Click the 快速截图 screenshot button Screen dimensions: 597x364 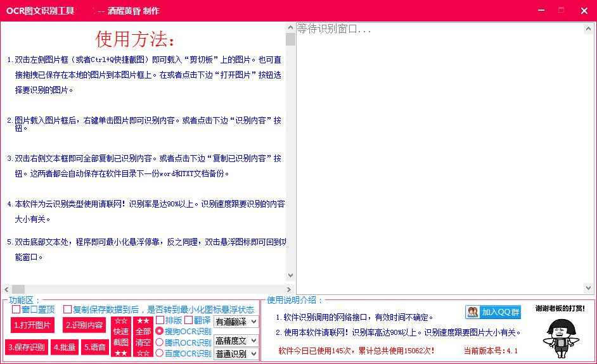pos(121,337)
